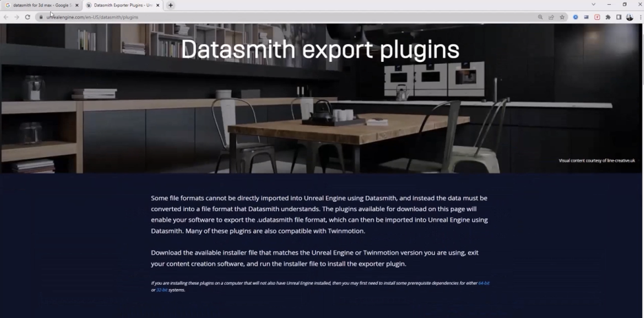Switch to the datasmith for 3d max tab
This screenshot has height=318, width=644.
41,6
